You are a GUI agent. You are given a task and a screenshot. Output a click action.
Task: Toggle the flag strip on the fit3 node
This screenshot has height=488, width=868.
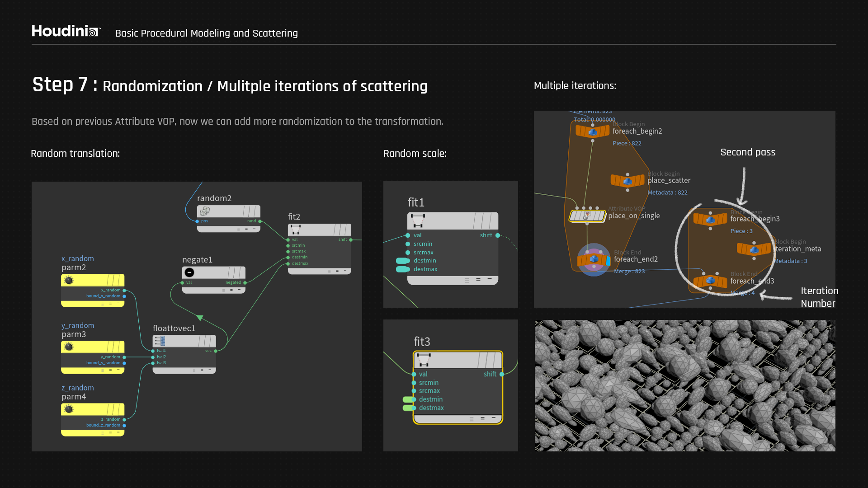(490, 360)
